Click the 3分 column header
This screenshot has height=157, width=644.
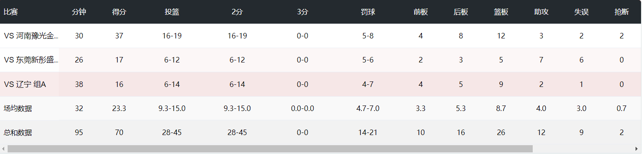click(303, 12)
